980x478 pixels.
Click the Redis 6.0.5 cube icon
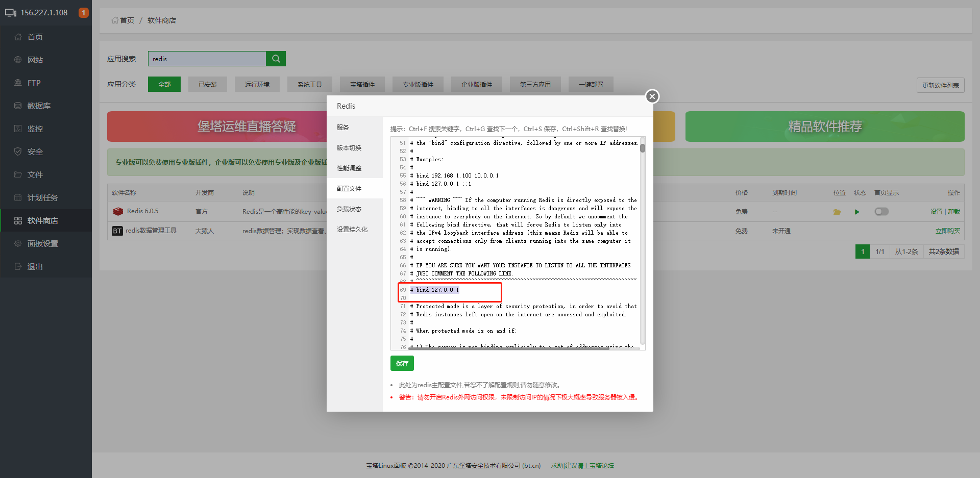click(118, 211)
